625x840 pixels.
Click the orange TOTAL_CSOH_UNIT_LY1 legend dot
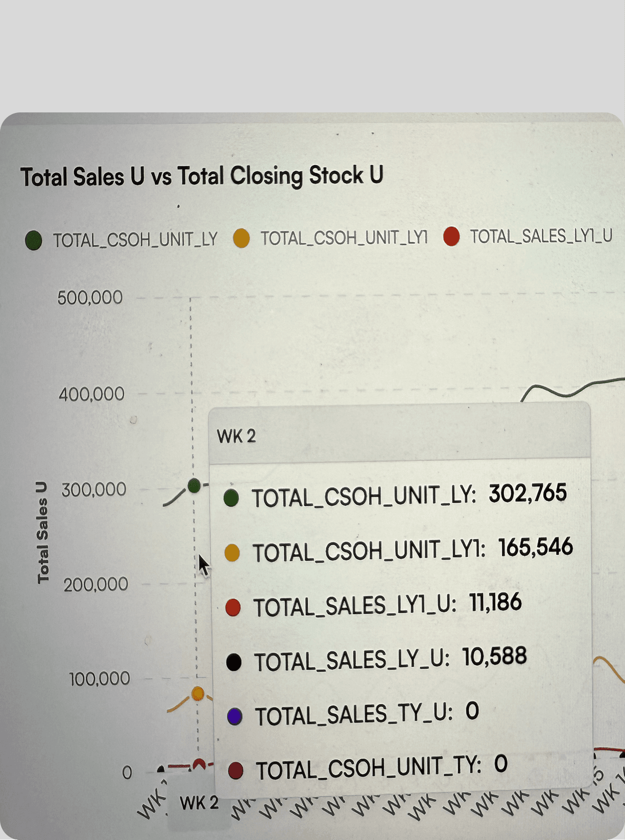pyautogui.click(x=241, y=238)
